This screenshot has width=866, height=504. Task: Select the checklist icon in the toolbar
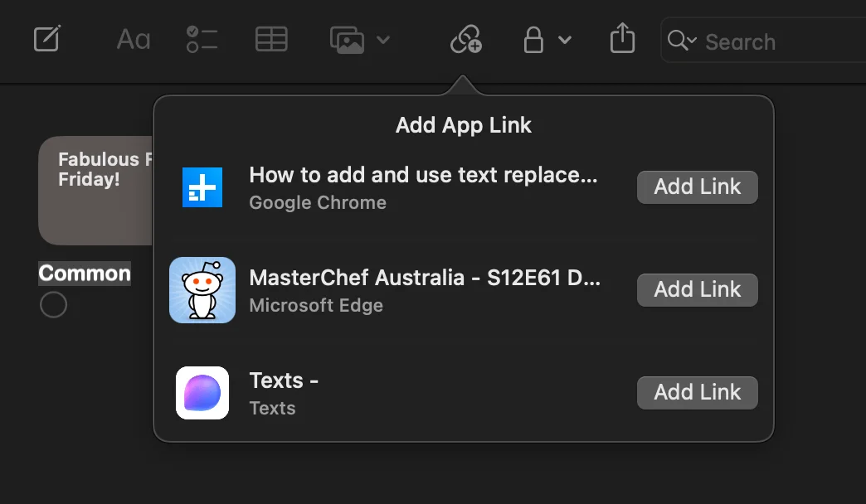[202, 39]
